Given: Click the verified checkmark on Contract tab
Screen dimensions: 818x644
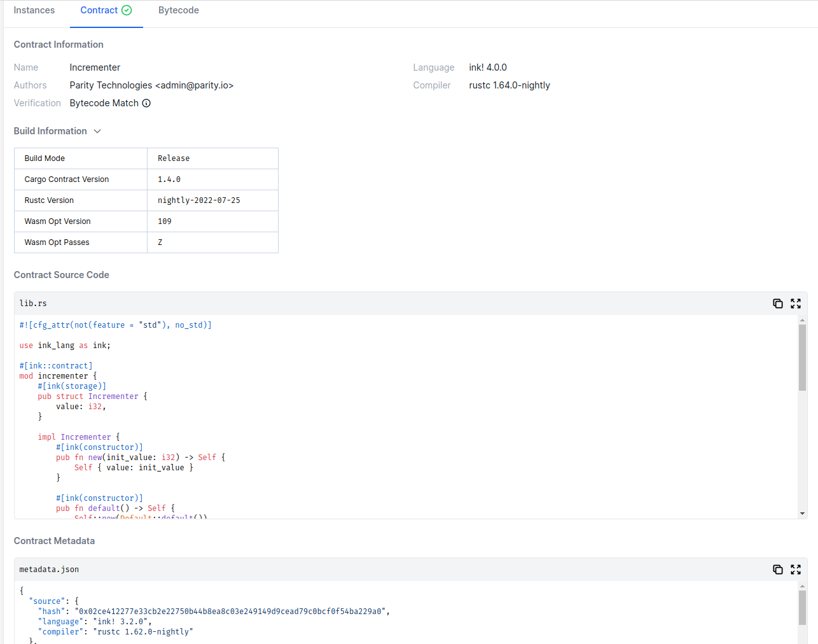Looking at the screenshot, I should coord(127,10).
